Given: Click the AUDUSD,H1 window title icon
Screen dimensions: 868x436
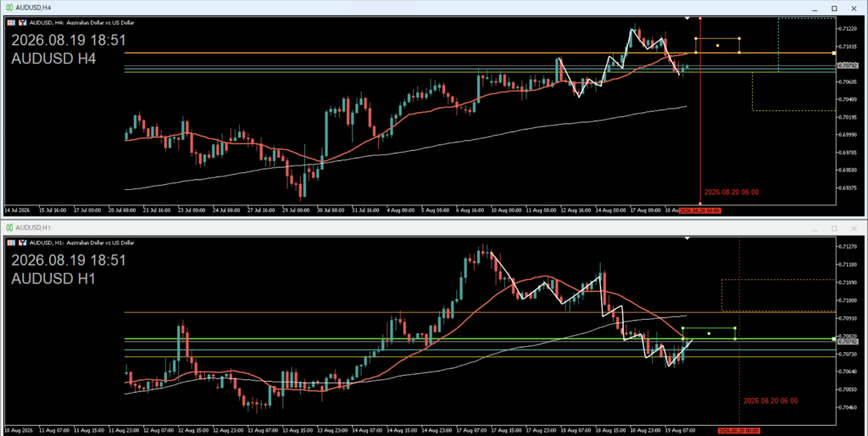Looking at the screenshot, I should [9, 227].
